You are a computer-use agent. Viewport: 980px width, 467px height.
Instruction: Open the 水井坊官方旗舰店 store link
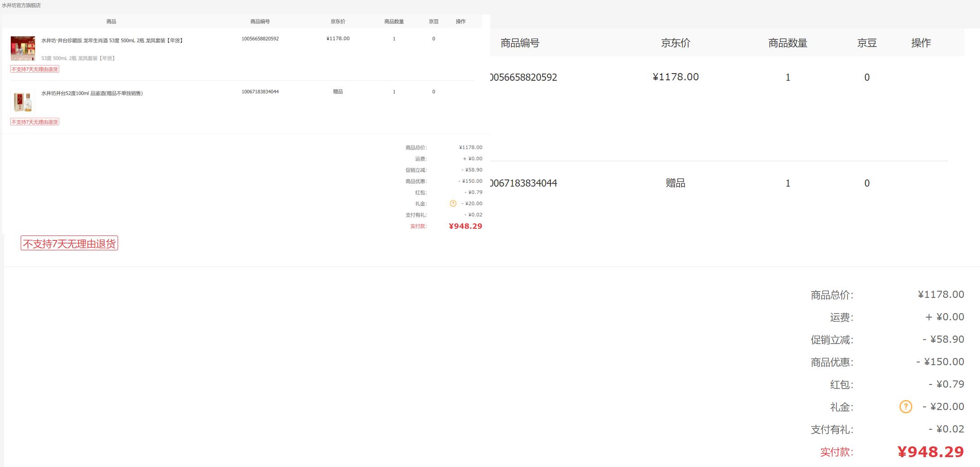click(21, 5)
